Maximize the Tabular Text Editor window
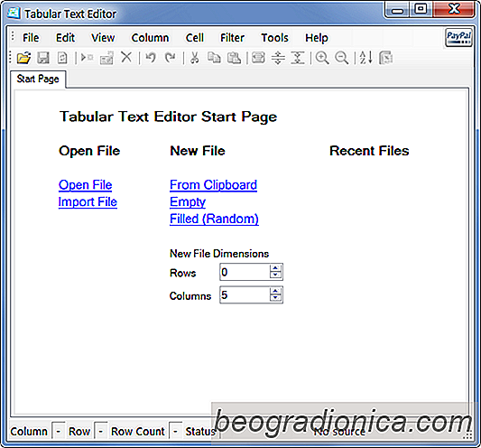 pyautogui.click(x=421, y=9)
